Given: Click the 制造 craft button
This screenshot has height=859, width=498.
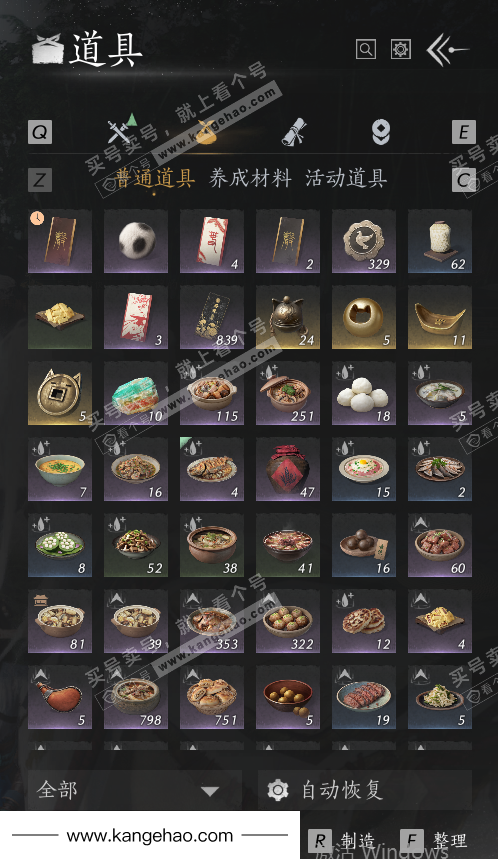Looking at the screenshot, I should pyautogui.click(x=341, y=840).
